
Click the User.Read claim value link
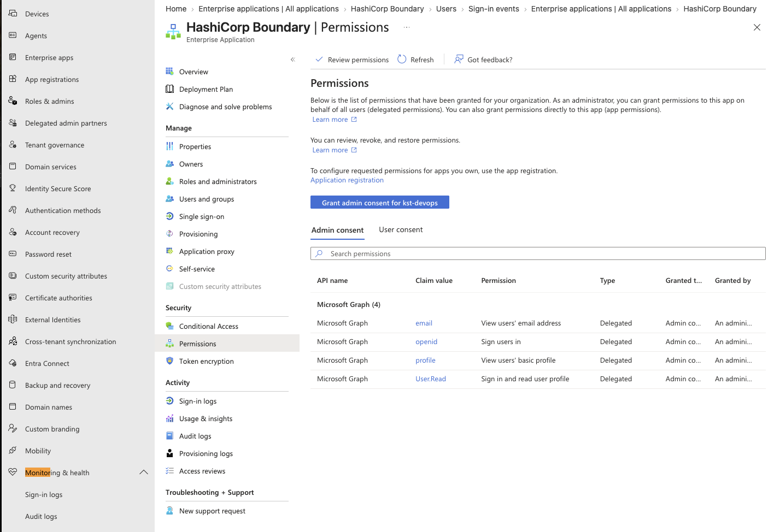click(431, 379)
